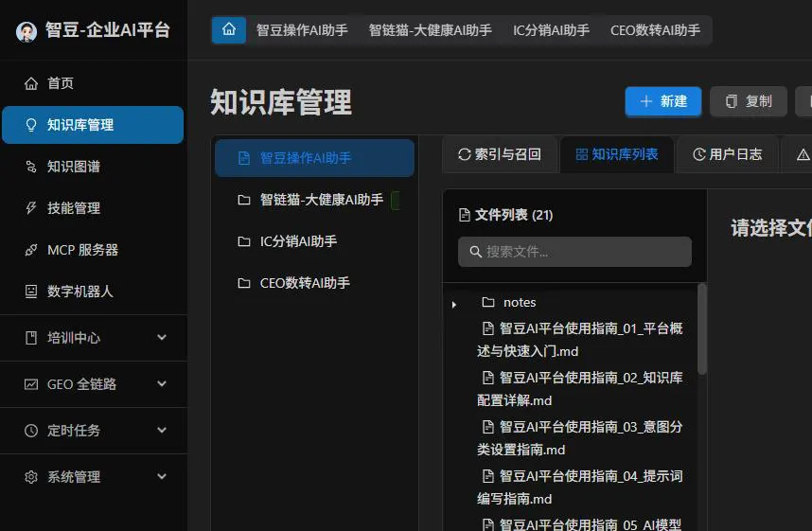Screen dimensions: 812x531
Task: Select CEO数转AI助手 knowledge base folder
Action: point(314,283)
